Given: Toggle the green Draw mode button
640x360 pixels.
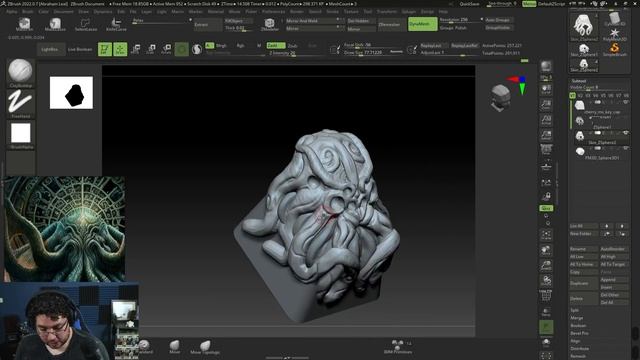Looking at the screenshot, I should (x=120, y=49).
